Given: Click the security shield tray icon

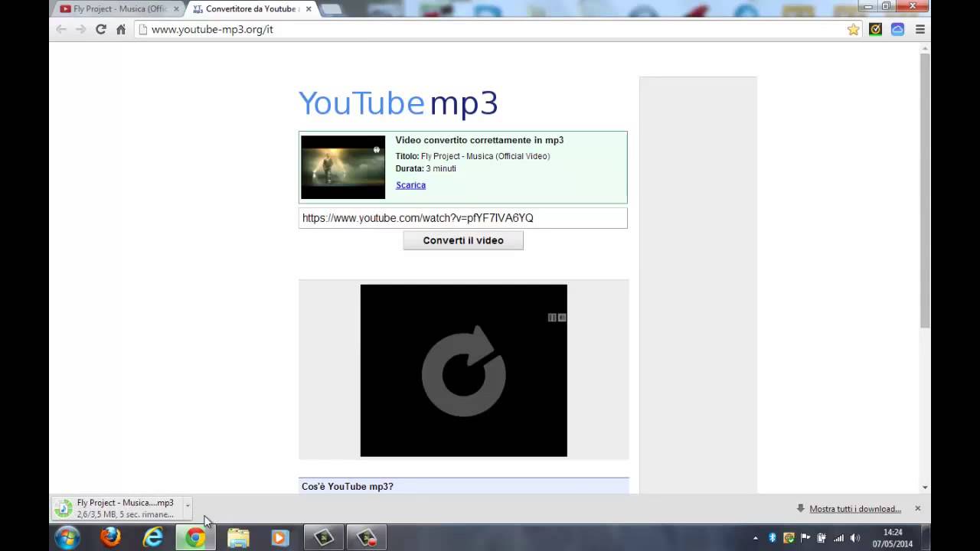Looking at the screenshot, I should [789, 538].
